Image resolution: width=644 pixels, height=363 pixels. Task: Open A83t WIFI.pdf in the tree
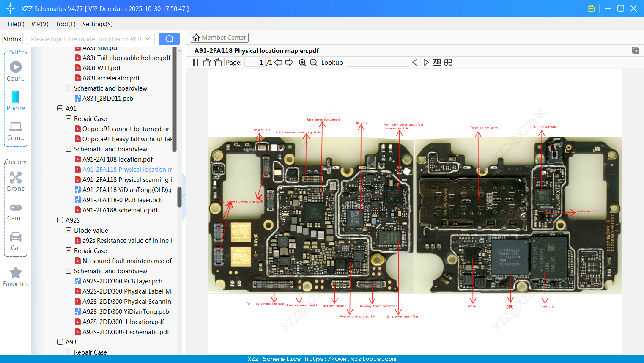click(x=101, y=68)
